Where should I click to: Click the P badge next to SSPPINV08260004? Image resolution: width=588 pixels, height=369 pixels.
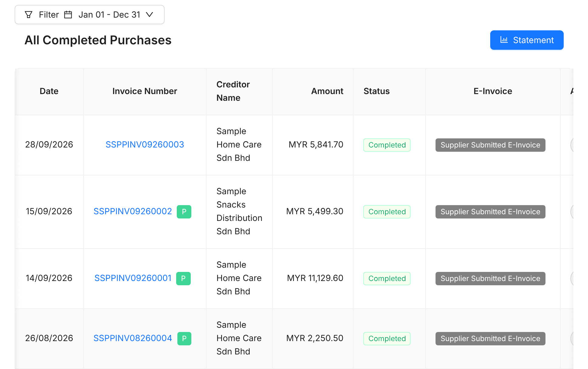184,338
